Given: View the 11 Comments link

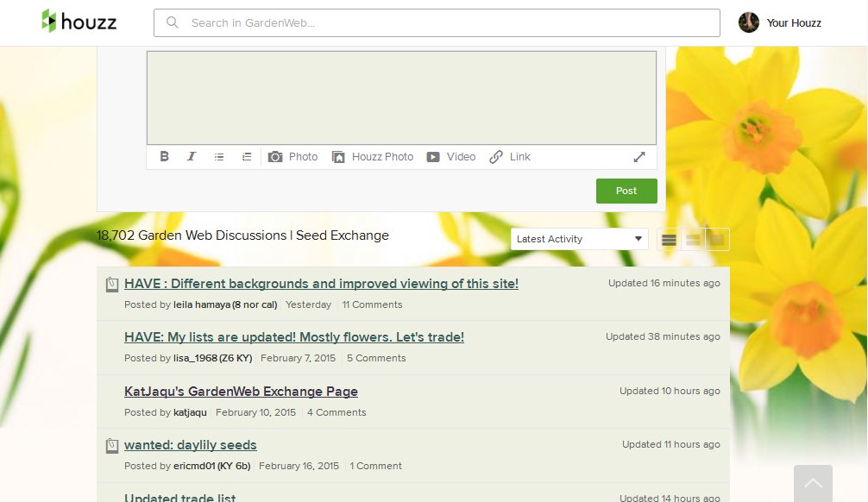Looking at the screenshot, I should 372,304.
